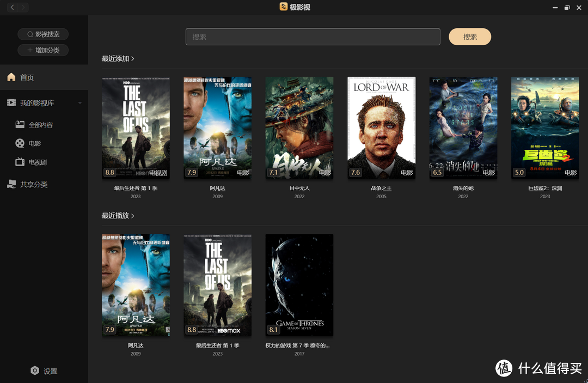Click the film reel 电影 icon
Viewport: 588px width, 383px height.
(x=20, y=143)
